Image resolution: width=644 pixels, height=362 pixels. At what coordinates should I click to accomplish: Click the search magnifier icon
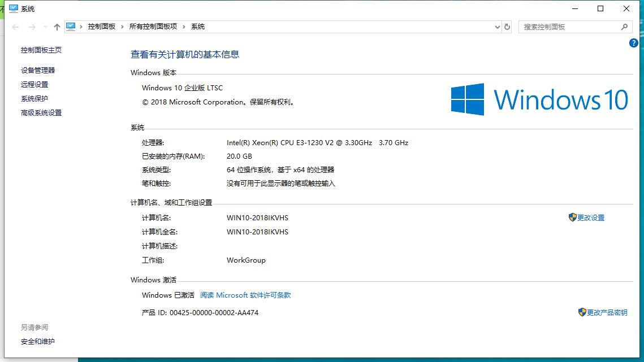coord(624,27)
